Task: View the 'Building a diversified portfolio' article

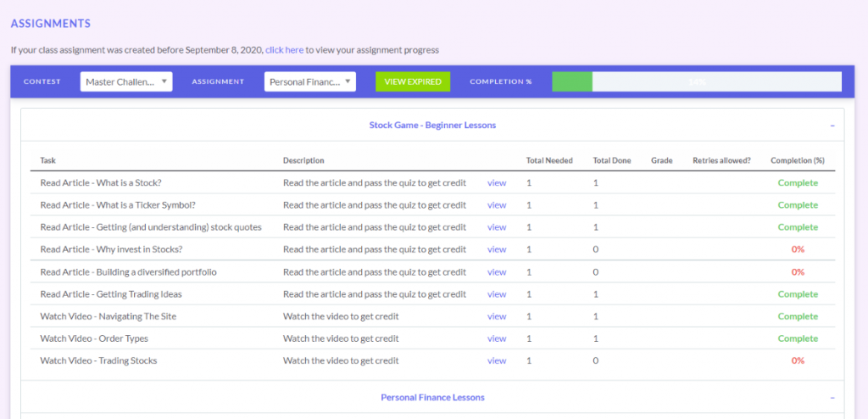Action: [497, 272]
